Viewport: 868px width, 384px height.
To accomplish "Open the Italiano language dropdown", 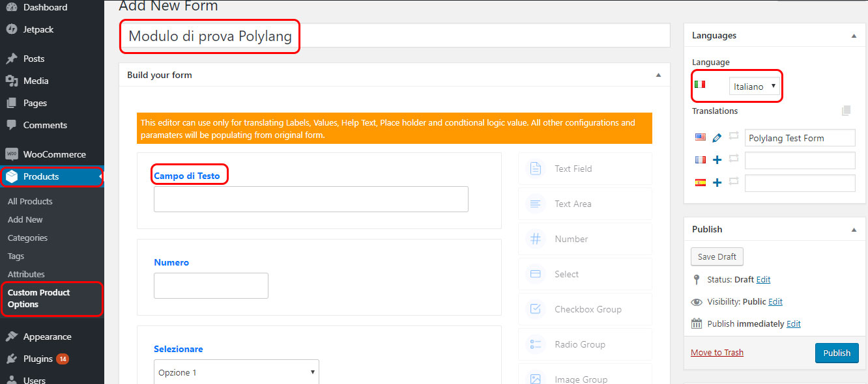I will point(754,86).
